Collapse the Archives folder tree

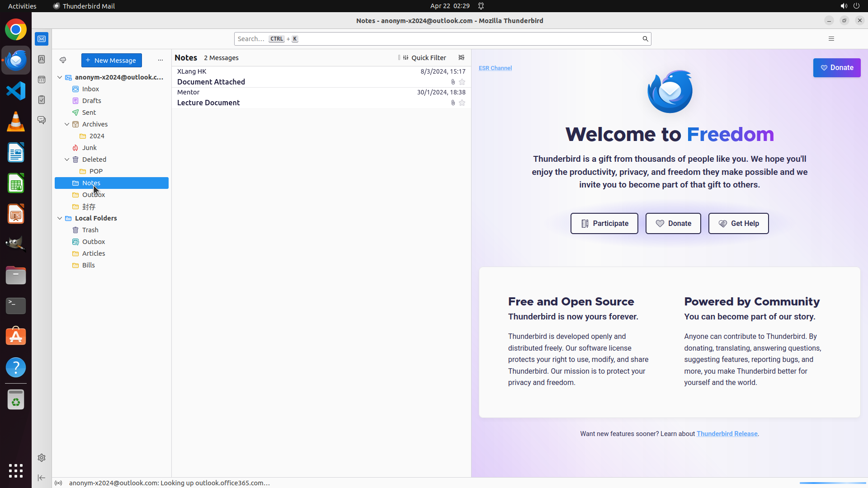click(67, 124)
